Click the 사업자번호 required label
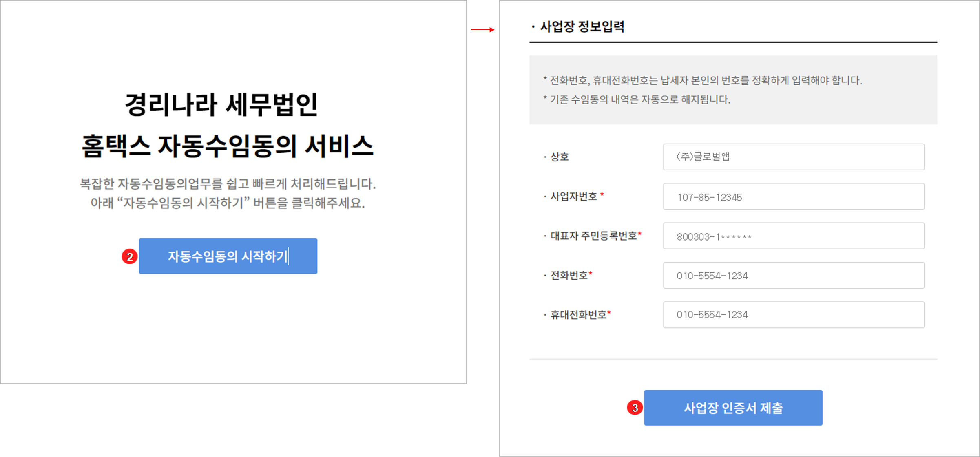Viewport: 980px width, 457px height. [573, 196]
